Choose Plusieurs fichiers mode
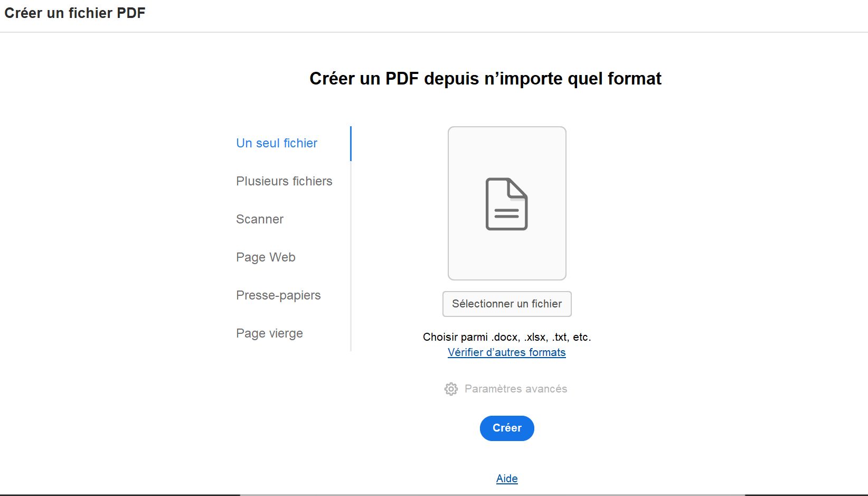This screenshot has width=868, height=496. tap(284, 181)
